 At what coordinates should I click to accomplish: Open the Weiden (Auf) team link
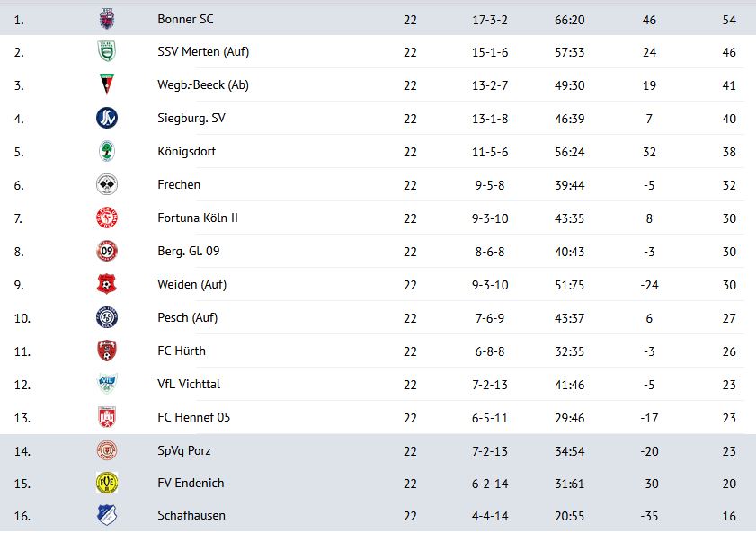point(191,284)
